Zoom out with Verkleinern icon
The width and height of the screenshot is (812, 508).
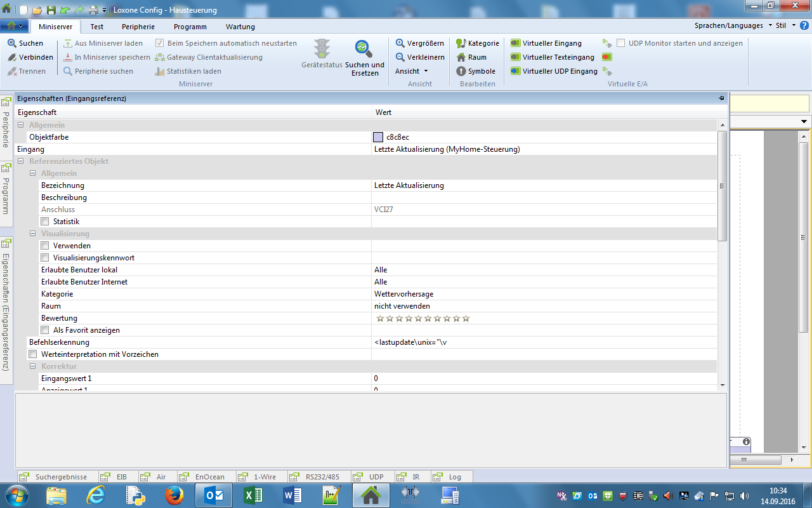[x=400, y=57]
